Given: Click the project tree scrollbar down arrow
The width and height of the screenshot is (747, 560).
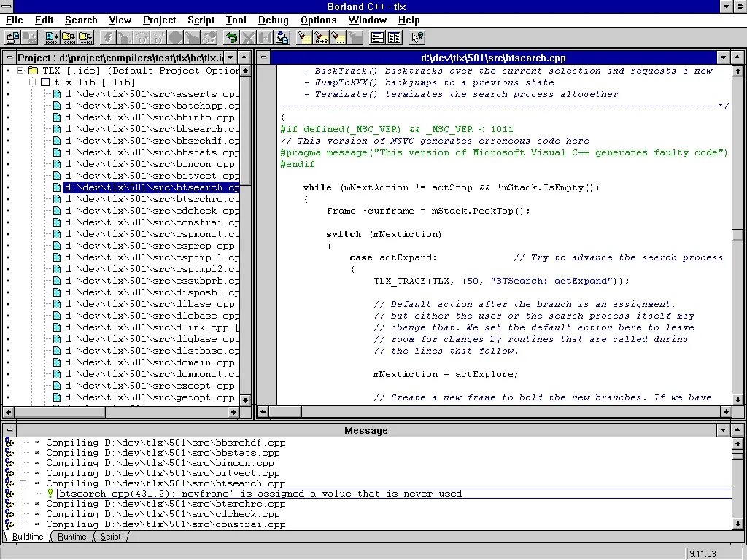Looking at the screenshot, I should [x=245, y=400].
